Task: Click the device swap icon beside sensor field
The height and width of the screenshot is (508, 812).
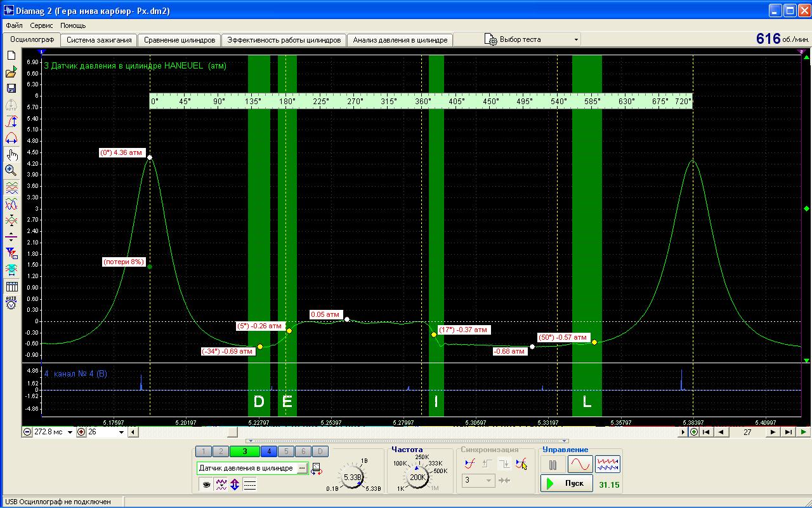Action: click(x=316, y=469)
